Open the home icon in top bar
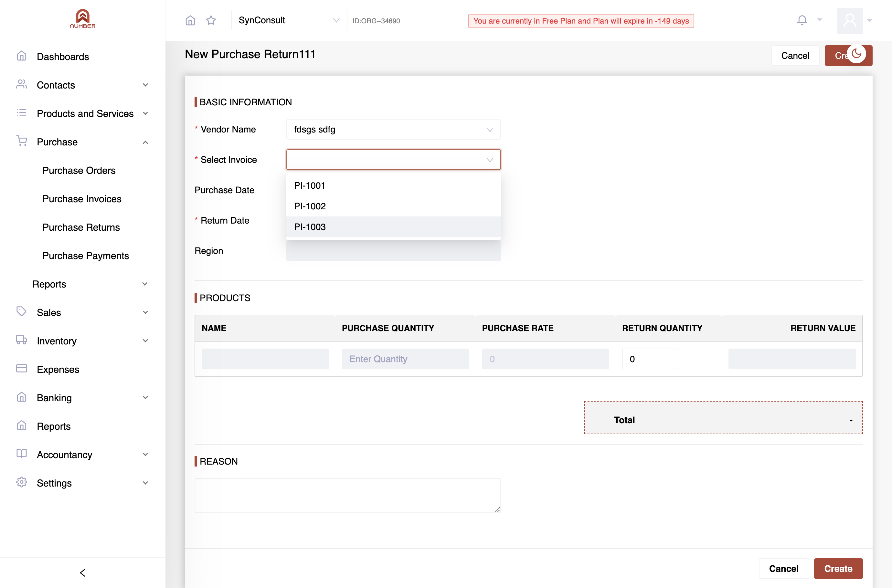This screenshot has height=588, width=892. (190, 20)
